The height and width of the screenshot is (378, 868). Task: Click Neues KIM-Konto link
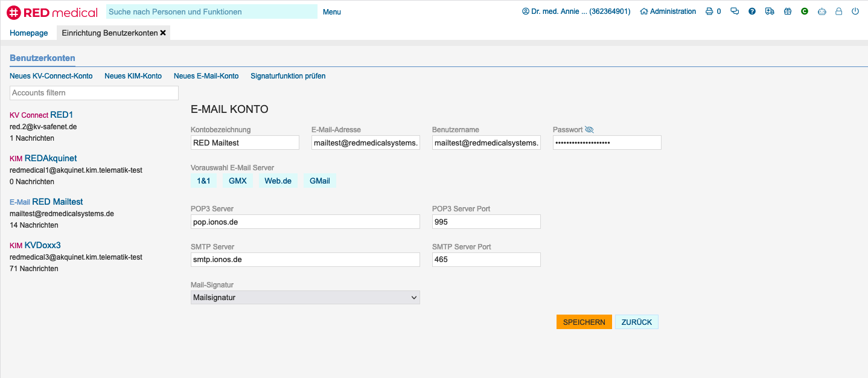point(133,76)
